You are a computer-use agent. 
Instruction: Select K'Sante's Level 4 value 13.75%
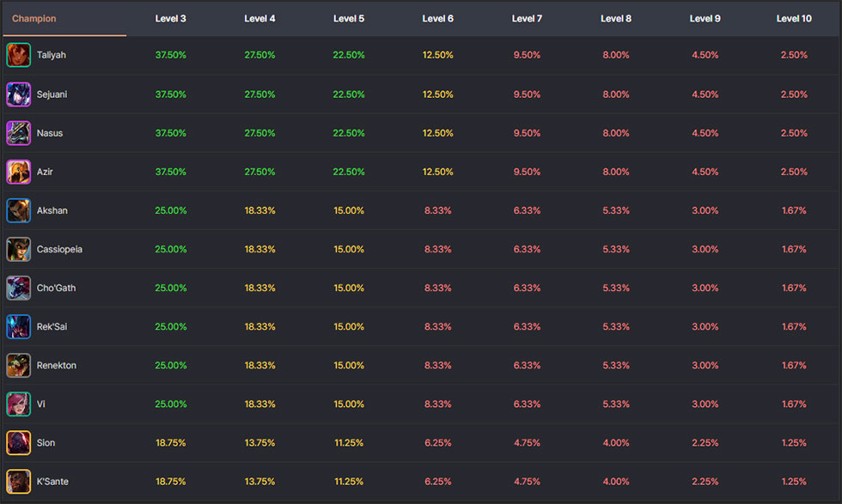[259, 482]
